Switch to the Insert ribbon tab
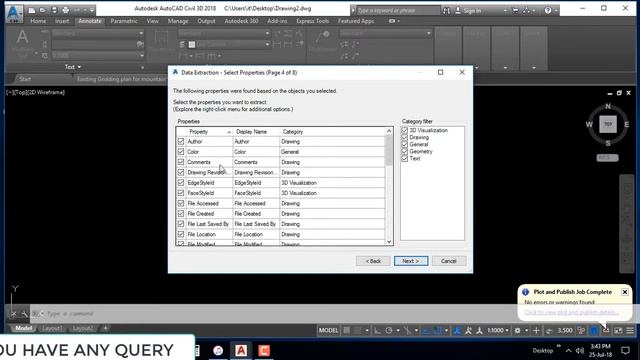The width and height of the screenshot is (640, 360). point(62,21)
